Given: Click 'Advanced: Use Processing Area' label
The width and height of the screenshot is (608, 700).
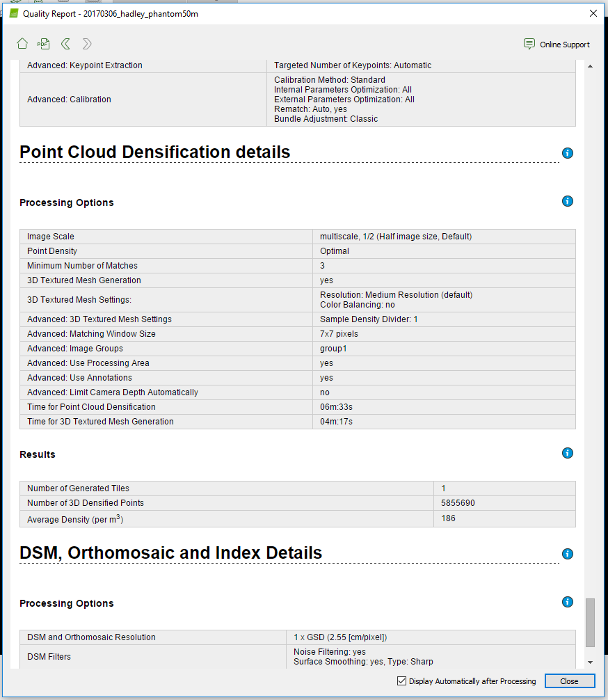Looking at the screenshot, I should 88,363.
